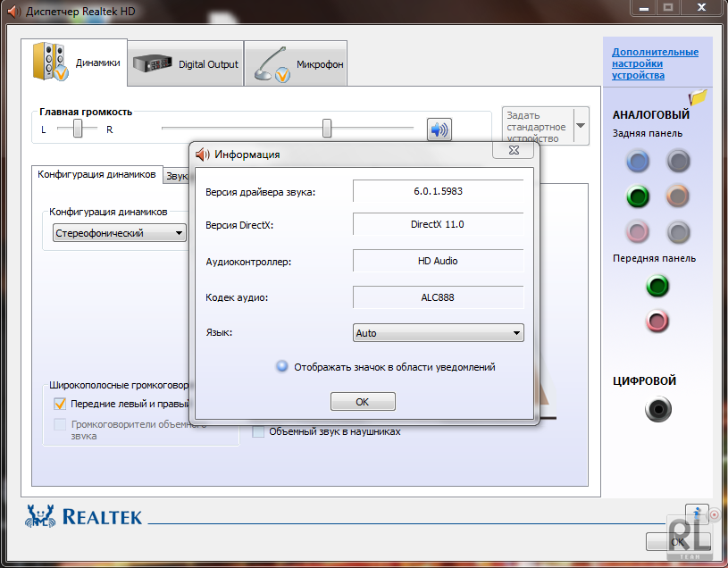Image resolution: width=728 pixels, height=568 pixels.
Task: Switch to the Микрофон tab
Action: [297, 64]
